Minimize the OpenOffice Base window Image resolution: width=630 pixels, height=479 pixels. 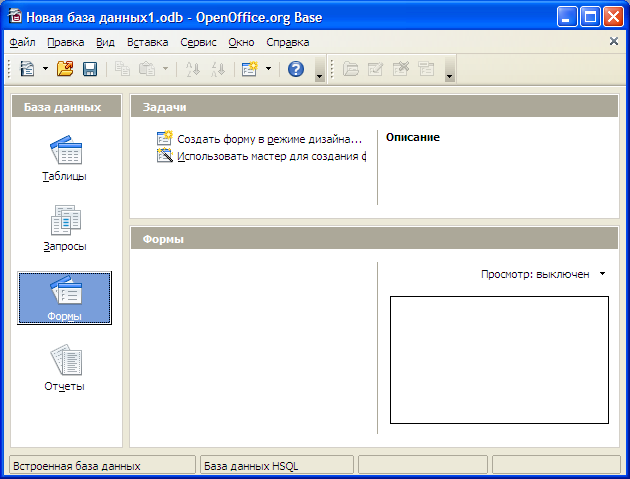(567, 17)
